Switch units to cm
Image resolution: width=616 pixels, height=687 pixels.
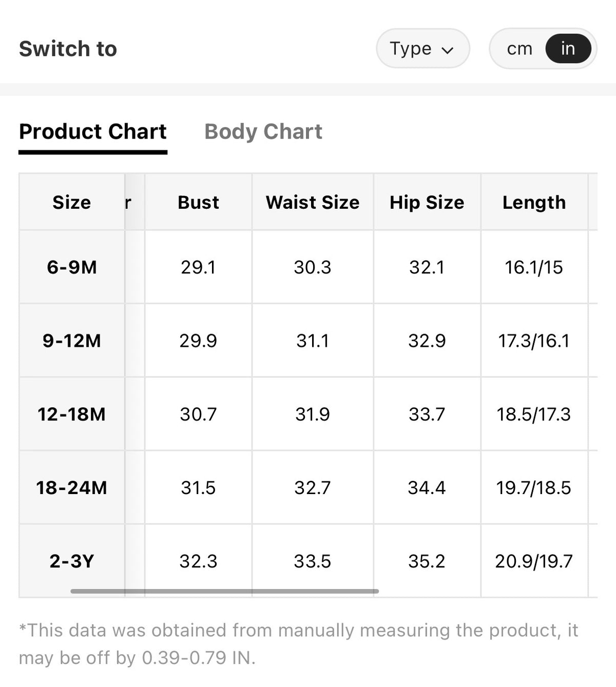[x=519, y=49]
